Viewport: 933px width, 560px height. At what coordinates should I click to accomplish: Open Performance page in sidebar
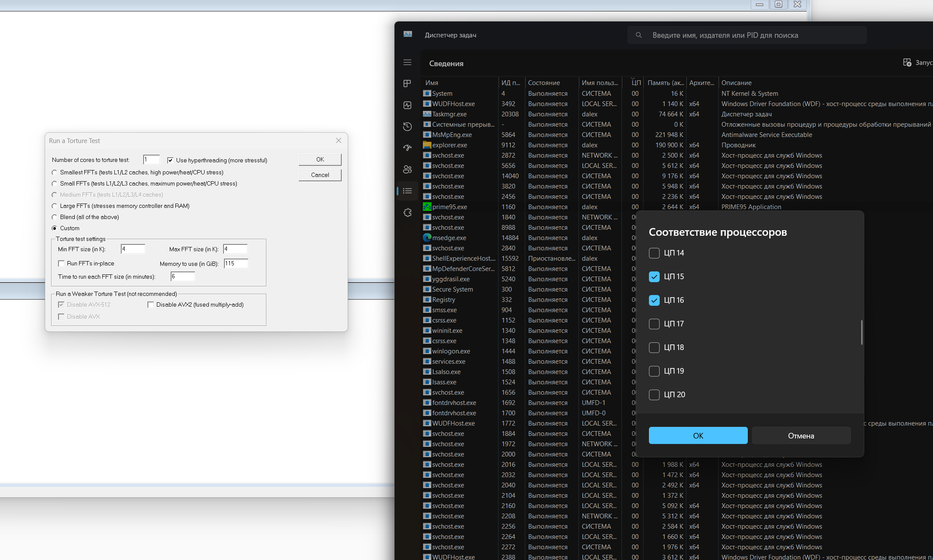(x=407, y=105)
